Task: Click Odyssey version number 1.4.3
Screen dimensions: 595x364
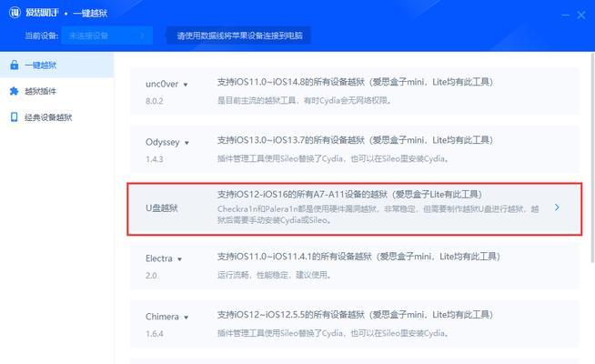Action: click(x=154, y=159)
